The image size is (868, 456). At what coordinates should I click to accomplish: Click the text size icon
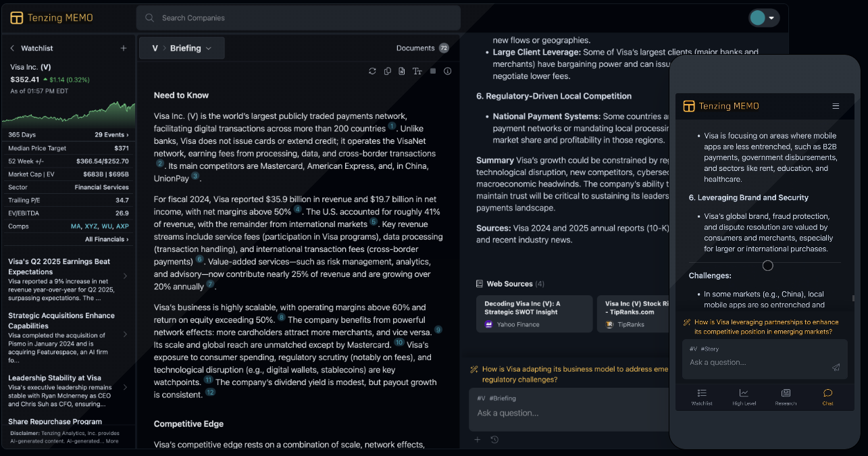pos(417,71)
